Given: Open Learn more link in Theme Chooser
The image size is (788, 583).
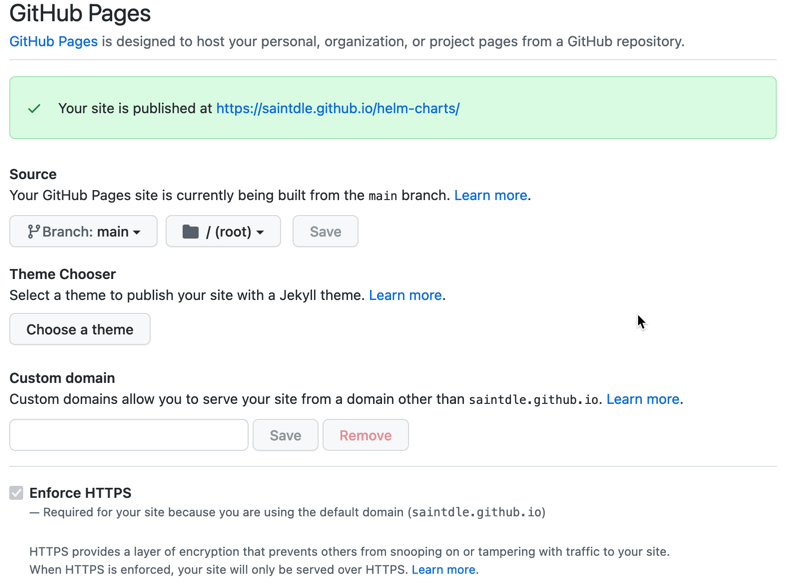Looking at the screenshot, I should [405, 295].
